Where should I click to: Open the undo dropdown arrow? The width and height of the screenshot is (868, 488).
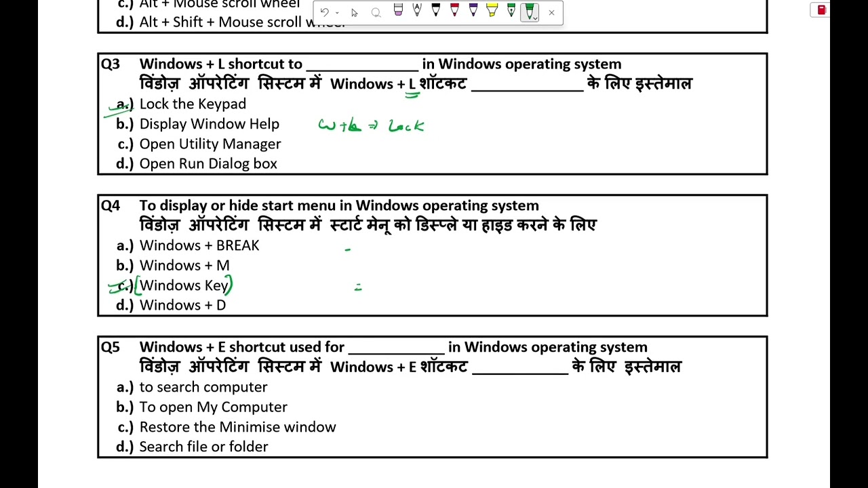pos(337,13)
